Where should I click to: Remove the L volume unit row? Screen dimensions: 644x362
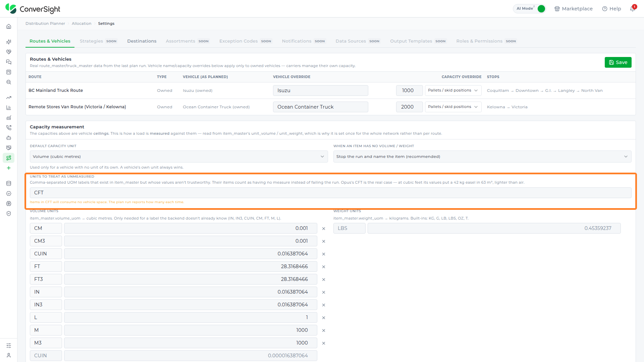[x=324, y=318]
